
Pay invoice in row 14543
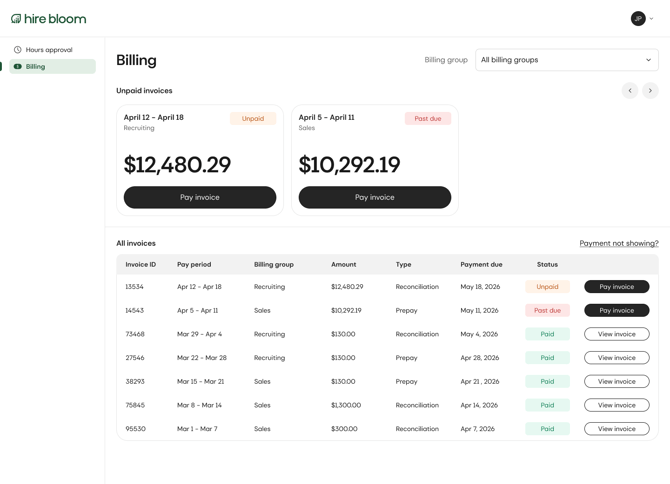click(617, 310)
